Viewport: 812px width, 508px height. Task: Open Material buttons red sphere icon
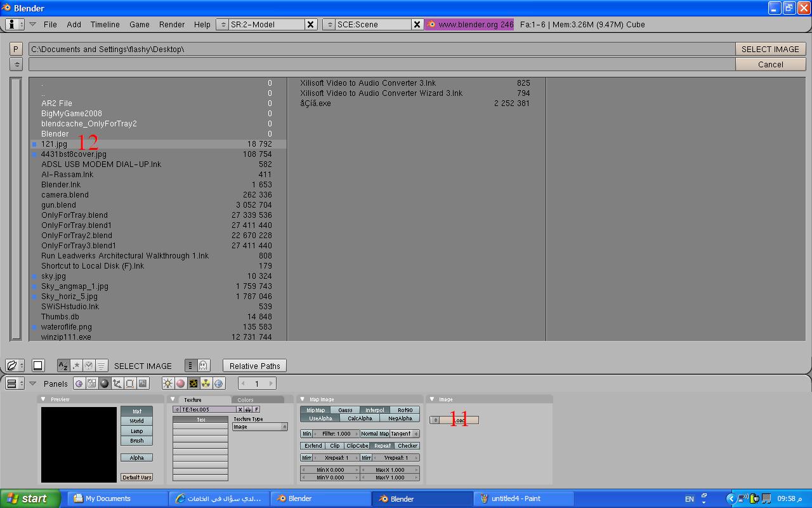coord(180,384)
